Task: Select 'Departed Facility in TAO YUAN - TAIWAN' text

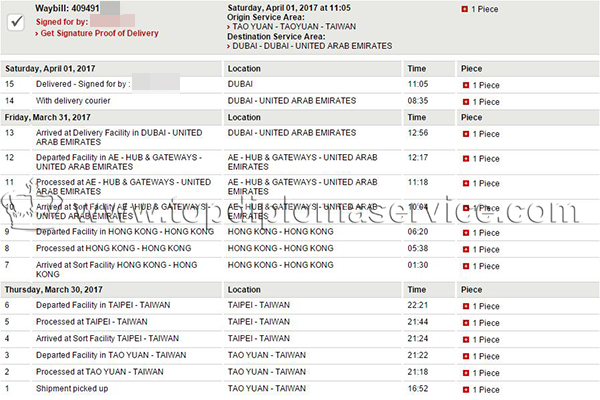Action: coord(111,355)
